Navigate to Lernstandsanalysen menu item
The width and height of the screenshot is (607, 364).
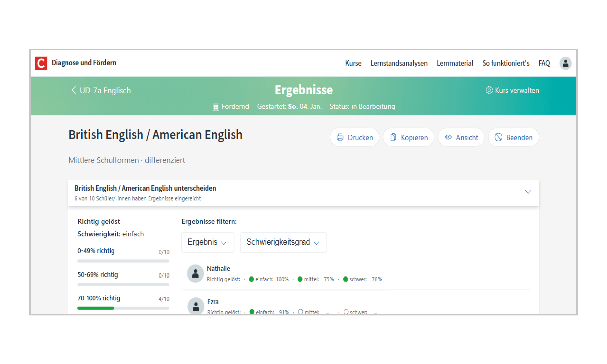click(399, 63)
